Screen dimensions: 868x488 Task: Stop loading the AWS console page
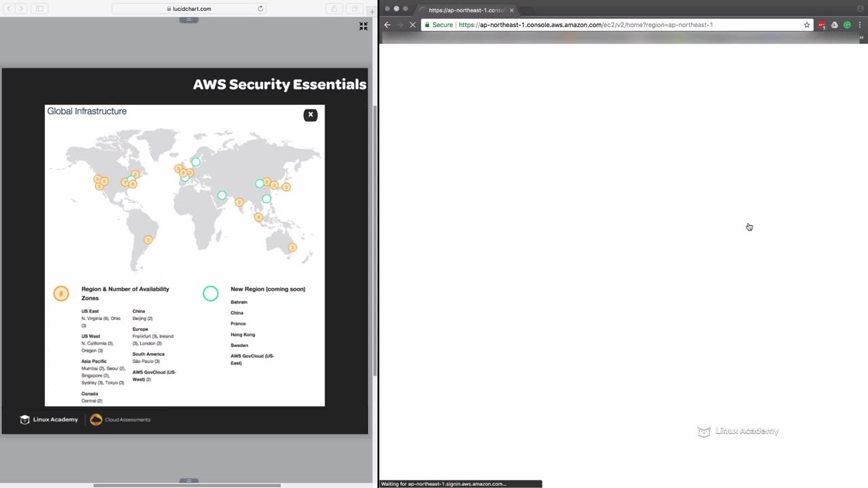point(412,25)
